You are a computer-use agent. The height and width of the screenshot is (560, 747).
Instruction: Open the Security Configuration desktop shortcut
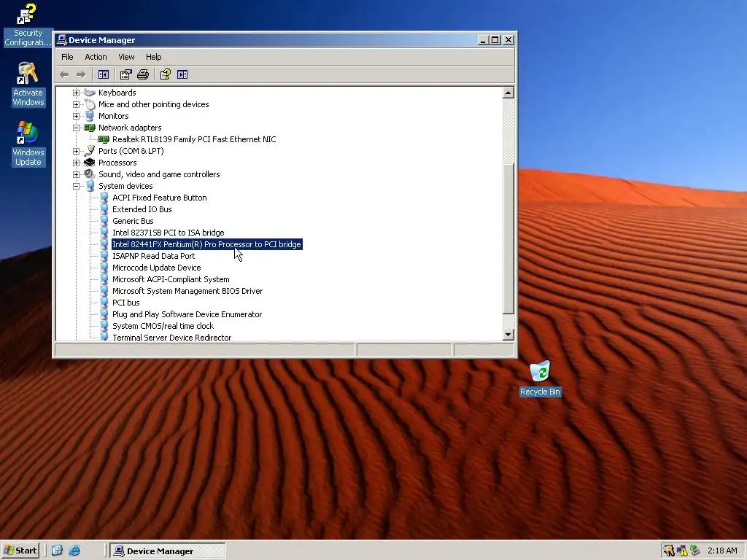click(x=28, y=25)
